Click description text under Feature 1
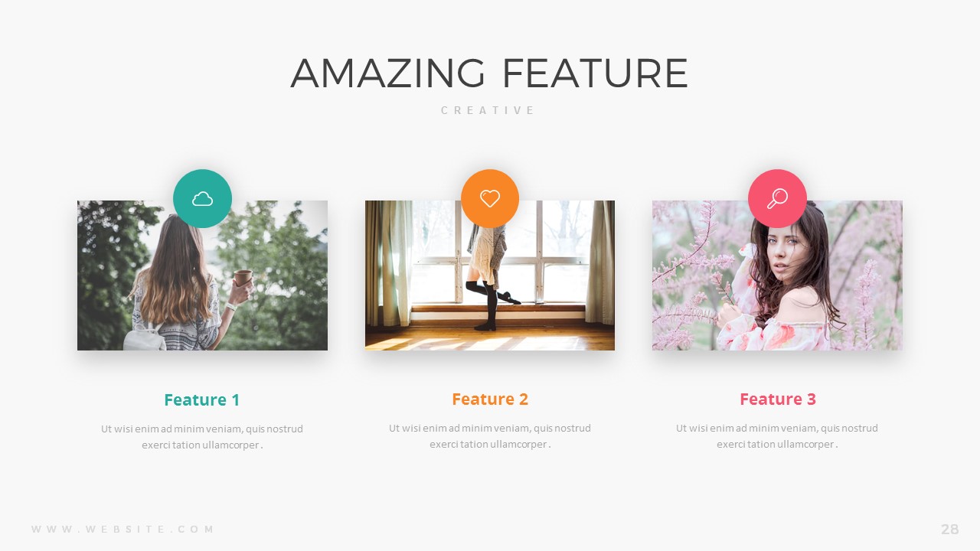The height and width of the screenshot is (551, 980). pyautogui.click(x=202, y=436)
